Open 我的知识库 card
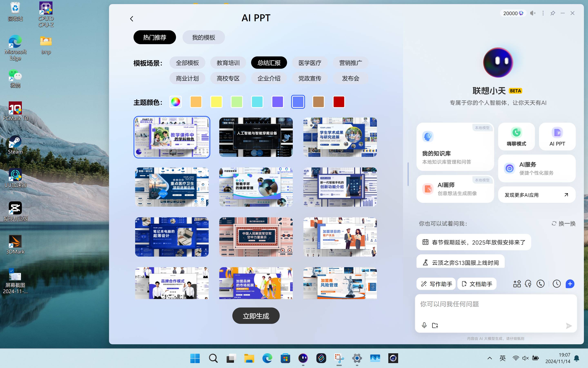The width and height of the screenshot is (588, 368). point(455,147)
